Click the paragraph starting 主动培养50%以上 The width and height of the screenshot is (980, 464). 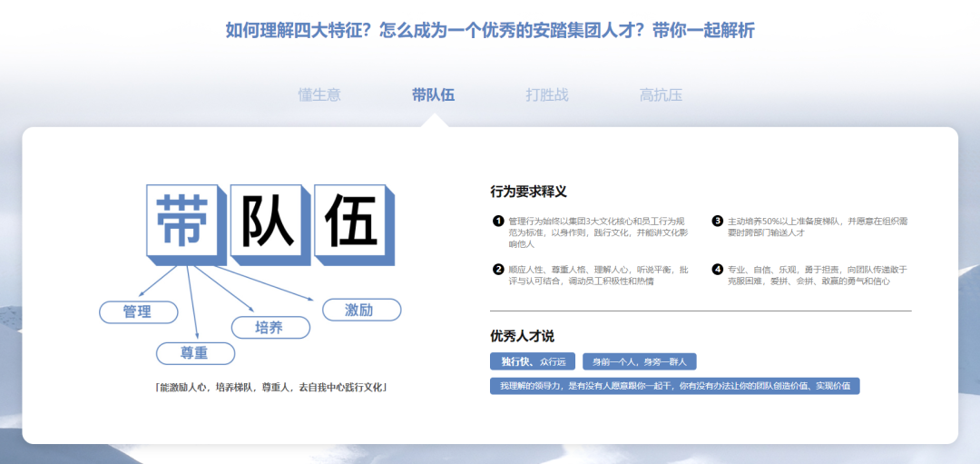coord(818,226)
